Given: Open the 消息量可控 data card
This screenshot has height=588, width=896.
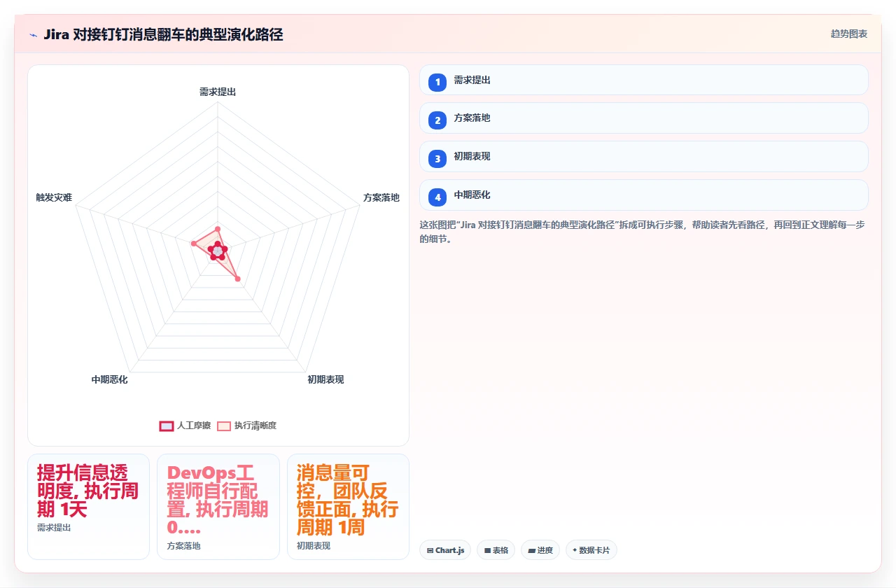Looking at the screenshot, I should point(348,507).
